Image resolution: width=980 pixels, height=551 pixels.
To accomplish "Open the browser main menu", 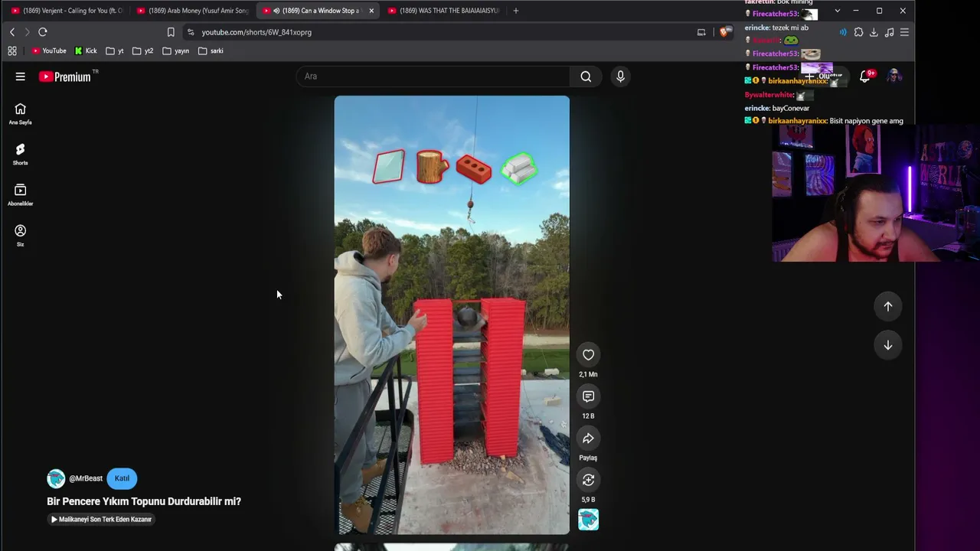I will [x=904, y=32].
